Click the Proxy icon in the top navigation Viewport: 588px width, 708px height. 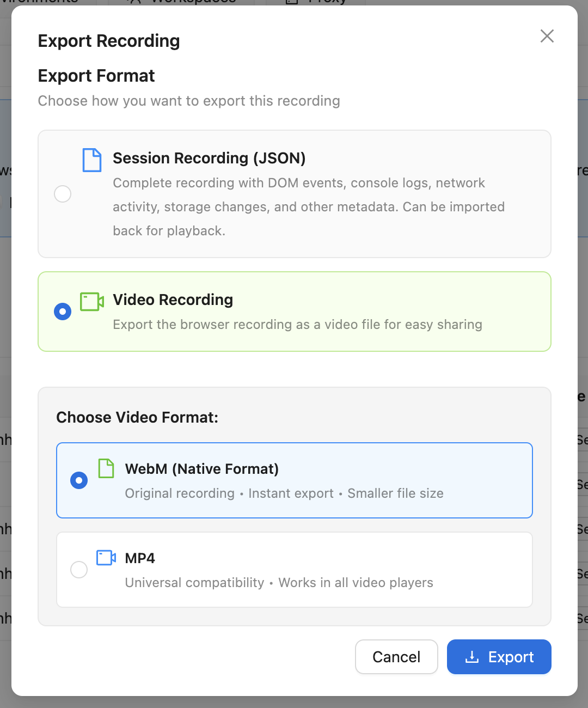[292, 2]
